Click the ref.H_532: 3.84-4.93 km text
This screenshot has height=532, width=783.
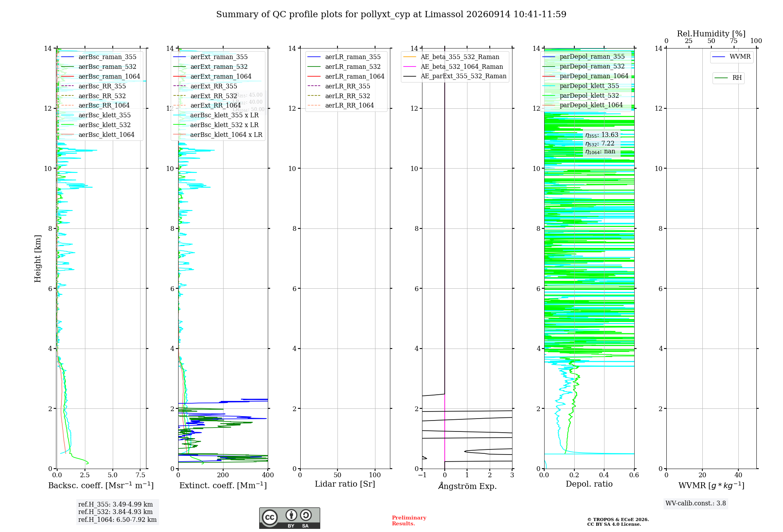coord(115,512)
